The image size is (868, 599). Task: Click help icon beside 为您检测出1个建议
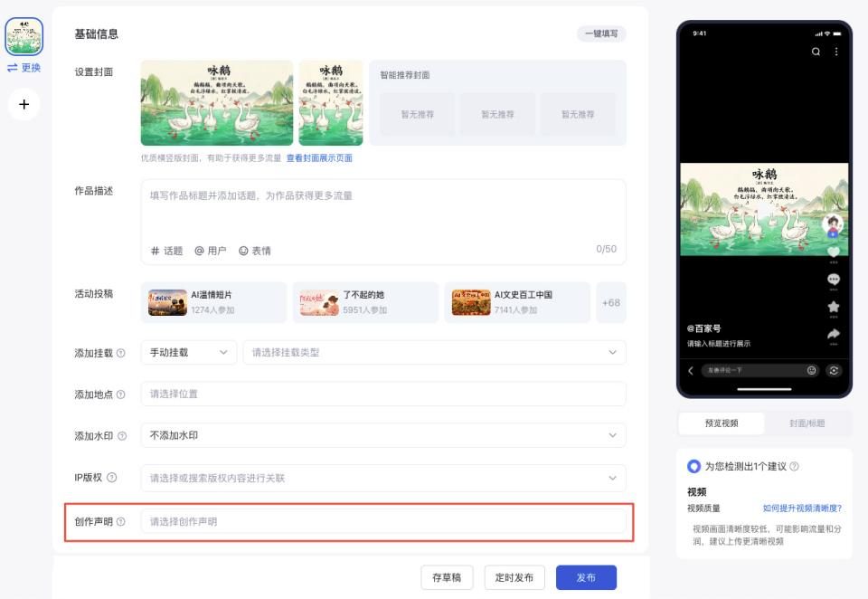794,466
